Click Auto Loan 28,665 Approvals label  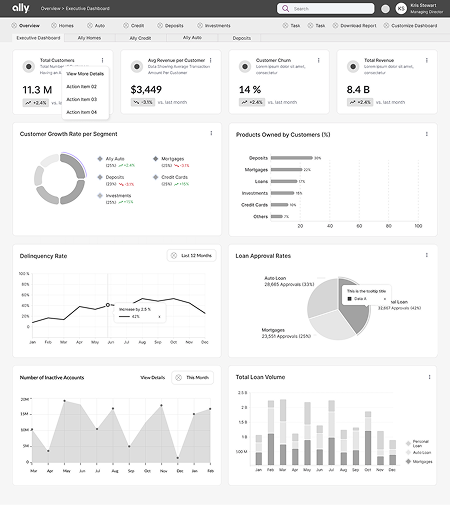tap(289, 281)
